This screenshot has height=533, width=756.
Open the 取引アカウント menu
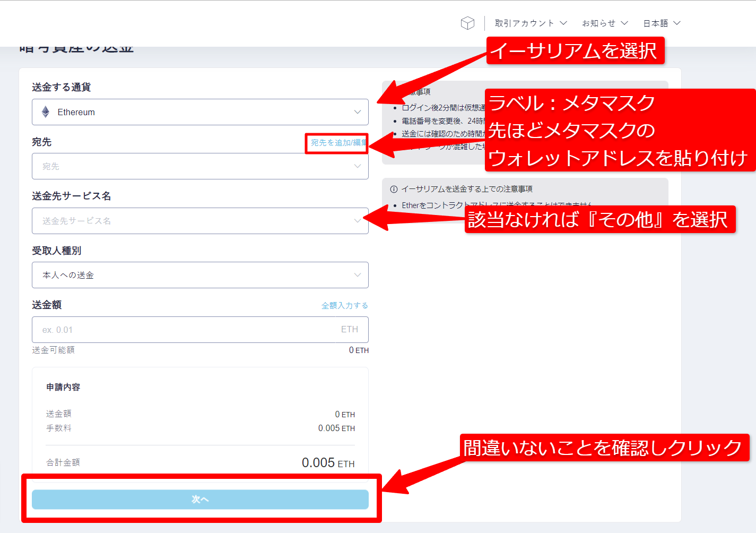coord(524,23)
